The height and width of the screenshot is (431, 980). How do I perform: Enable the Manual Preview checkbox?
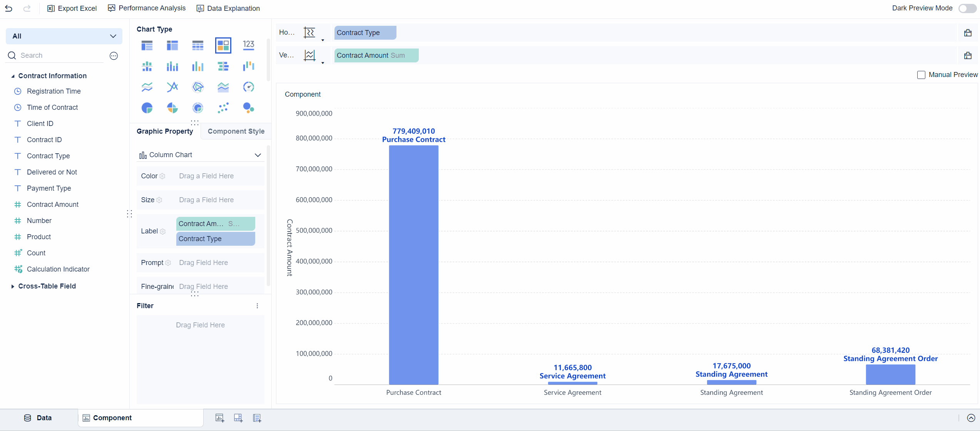(921, 75)
